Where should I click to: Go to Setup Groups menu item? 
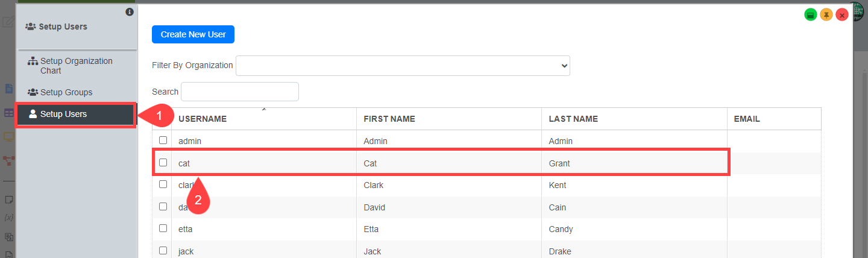point(66,92)
